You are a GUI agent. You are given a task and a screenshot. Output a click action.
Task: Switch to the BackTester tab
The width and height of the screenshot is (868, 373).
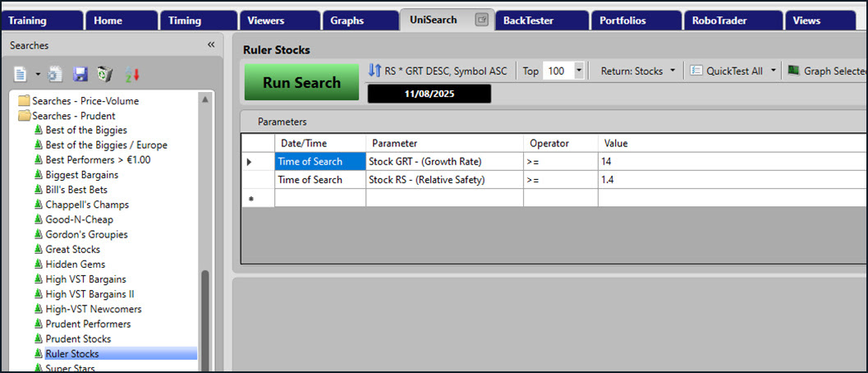[x=529, y=21]
